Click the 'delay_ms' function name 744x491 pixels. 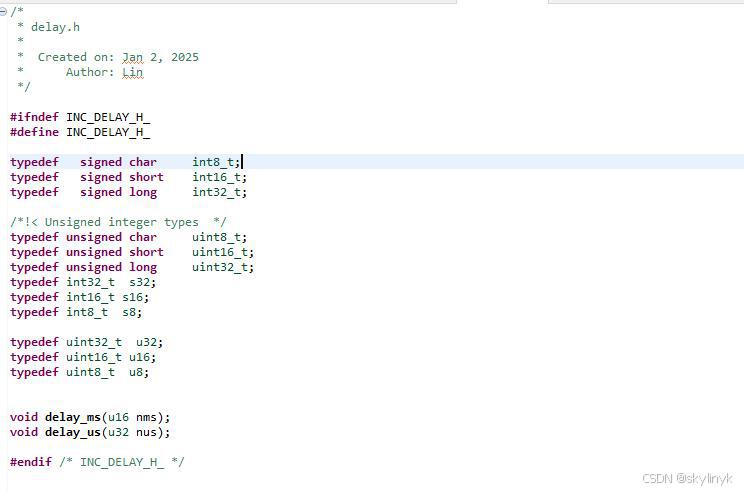click(73, 418)
